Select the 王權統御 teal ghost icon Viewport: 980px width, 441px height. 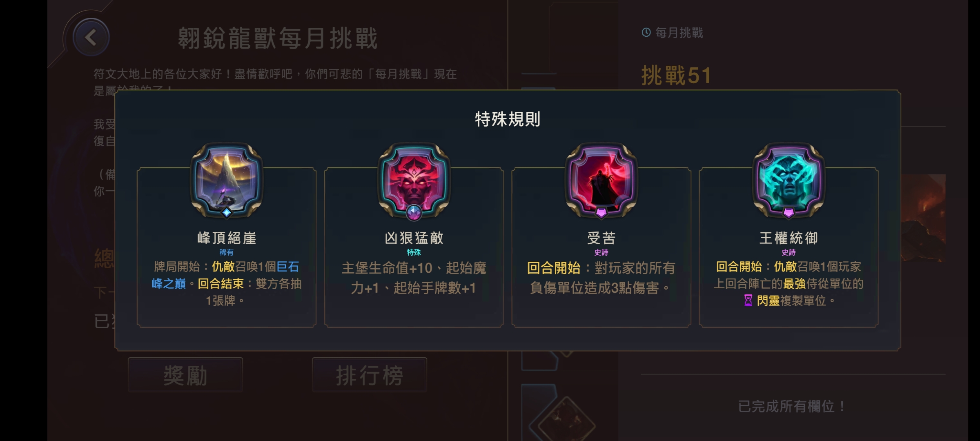coord(789,179)
